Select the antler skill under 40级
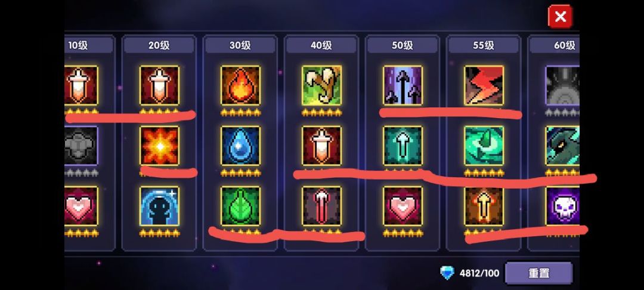The width and height of the screenshot is (644, 290). (x=321, y=85)
